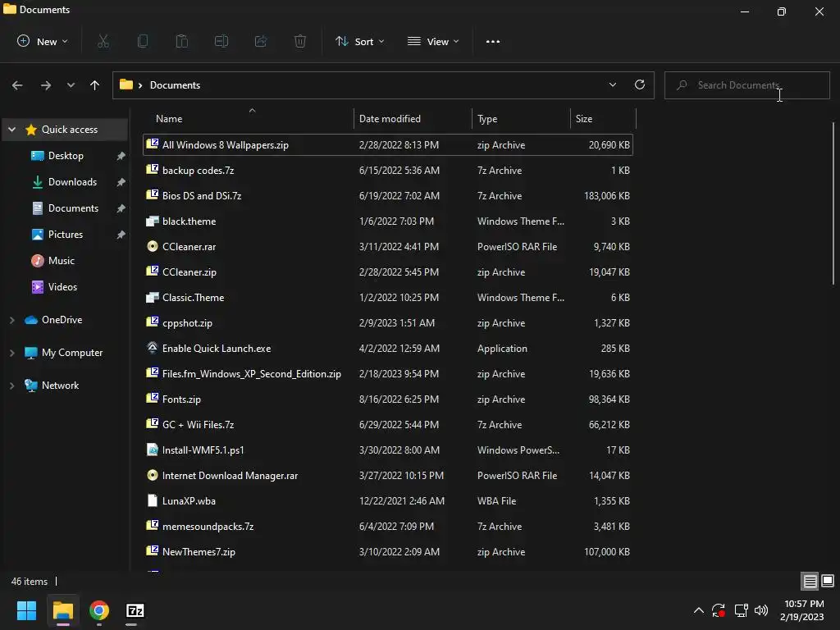Click the Paste clipboard icon
The image size is (840, 630).
(x=182, y=41)
